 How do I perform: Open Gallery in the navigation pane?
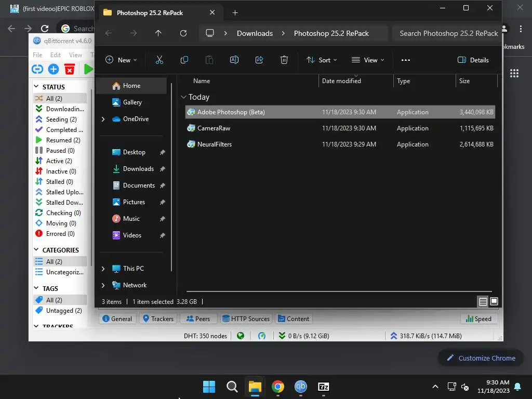tap(132, 102)
